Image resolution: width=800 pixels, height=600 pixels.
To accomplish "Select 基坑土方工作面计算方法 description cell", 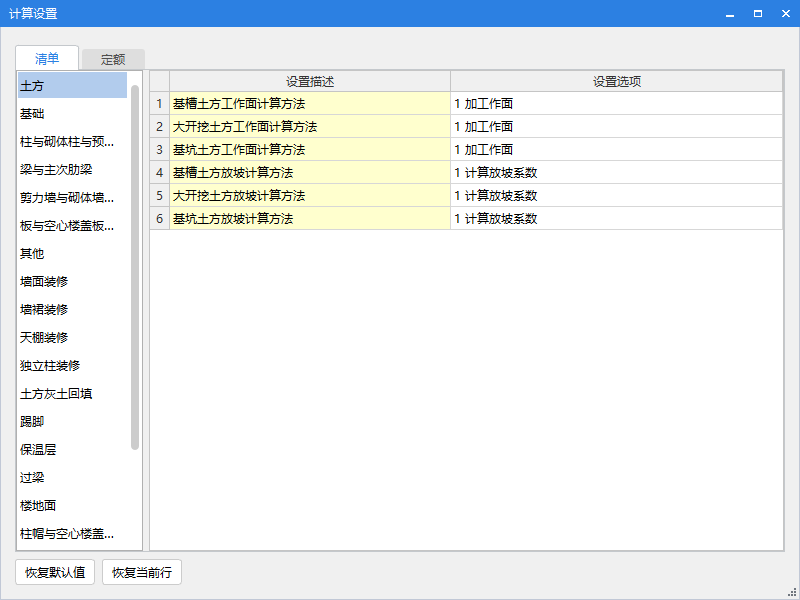I will click(310, 149).
